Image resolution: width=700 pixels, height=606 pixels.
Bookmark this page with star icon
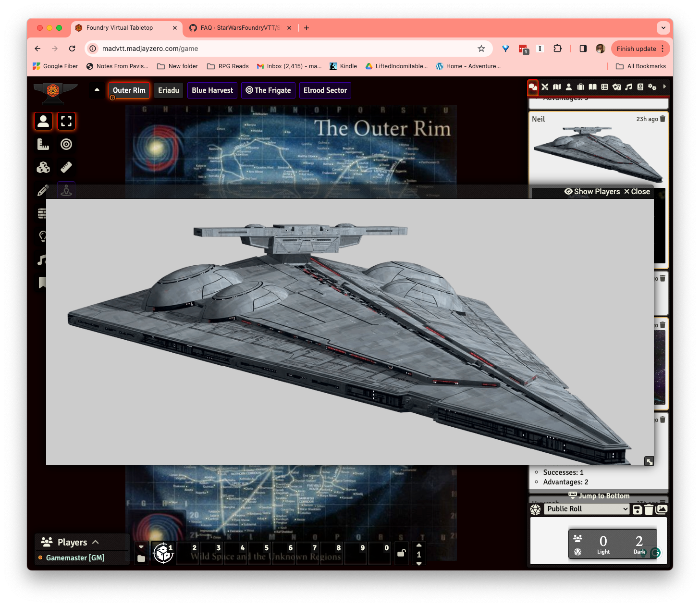point(481,49)
